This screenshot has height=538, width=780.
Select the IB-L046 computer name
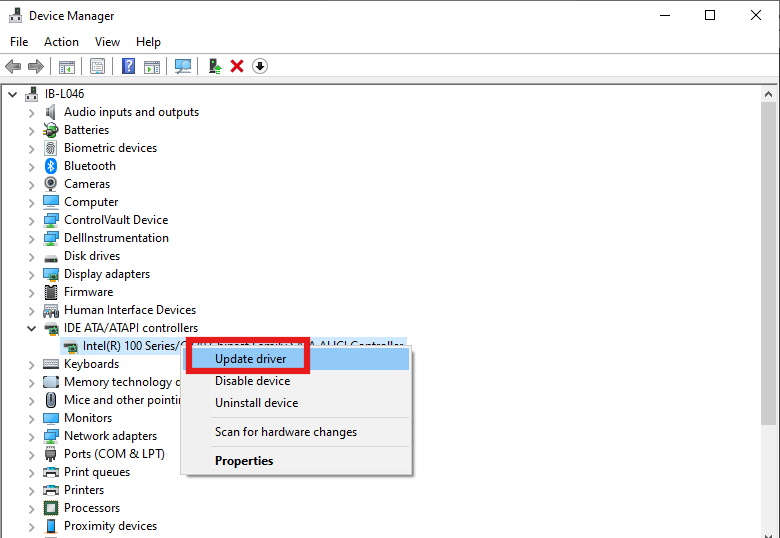[x=64, y=94]
